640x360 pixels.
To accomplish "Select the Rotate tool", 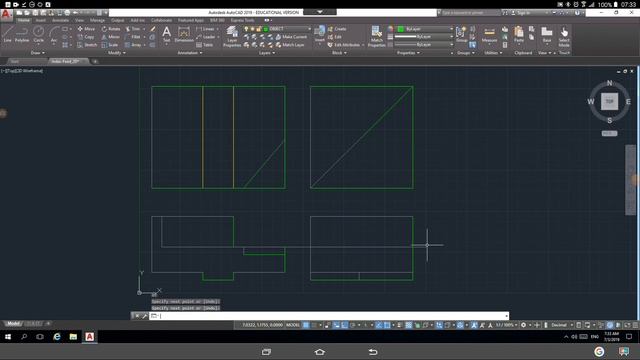I will coord(111,29).
